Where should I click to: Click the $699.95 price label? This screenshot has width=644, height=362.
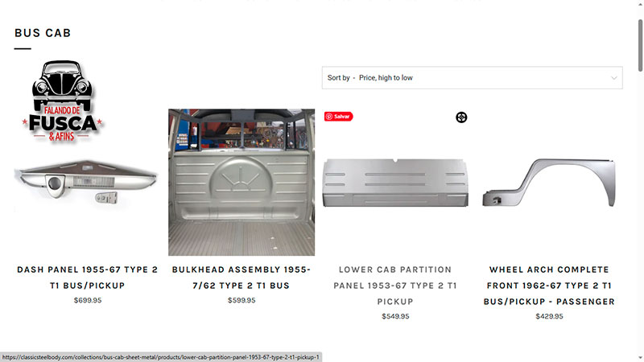(88, 300)
